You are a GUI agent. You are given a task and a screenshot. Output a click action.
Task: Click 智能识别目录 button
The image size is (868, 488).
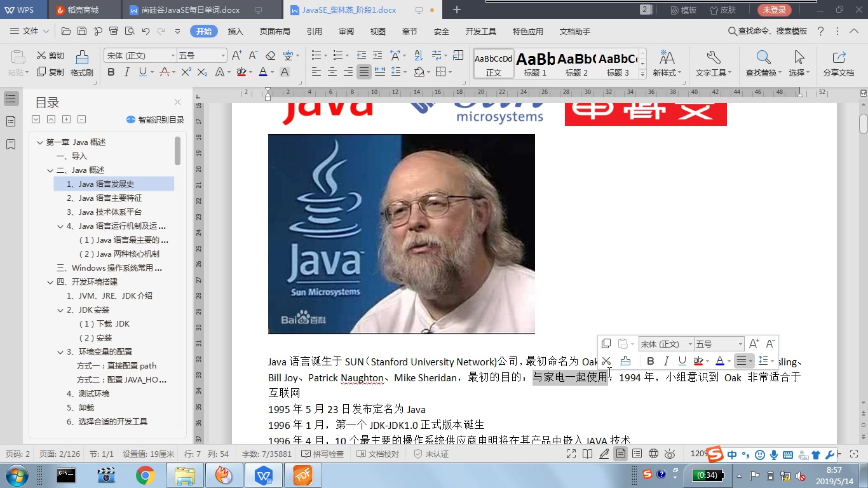155,119
